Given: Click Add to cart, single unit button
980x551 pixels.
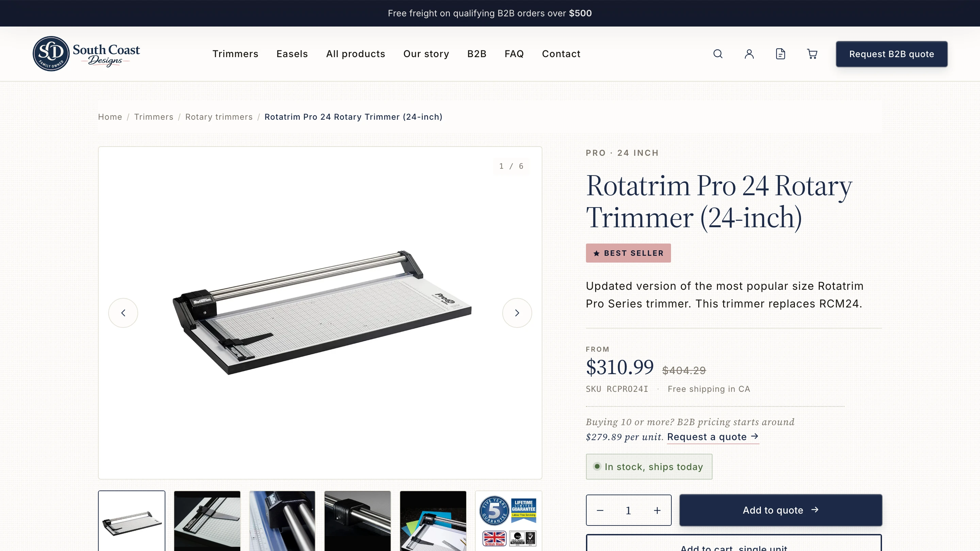Looking at the screenshot, I should coord(734,543).
